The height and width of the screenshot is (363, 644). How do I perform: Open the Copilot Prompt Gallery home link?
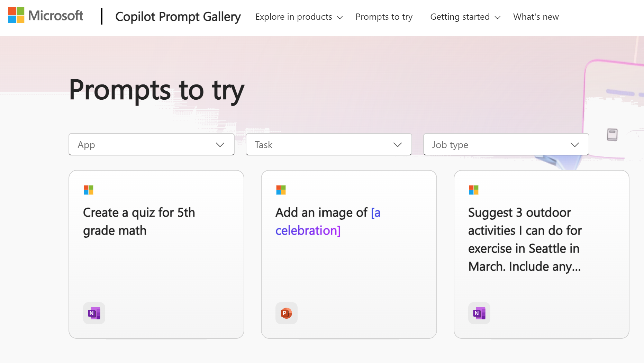point(178,17)
